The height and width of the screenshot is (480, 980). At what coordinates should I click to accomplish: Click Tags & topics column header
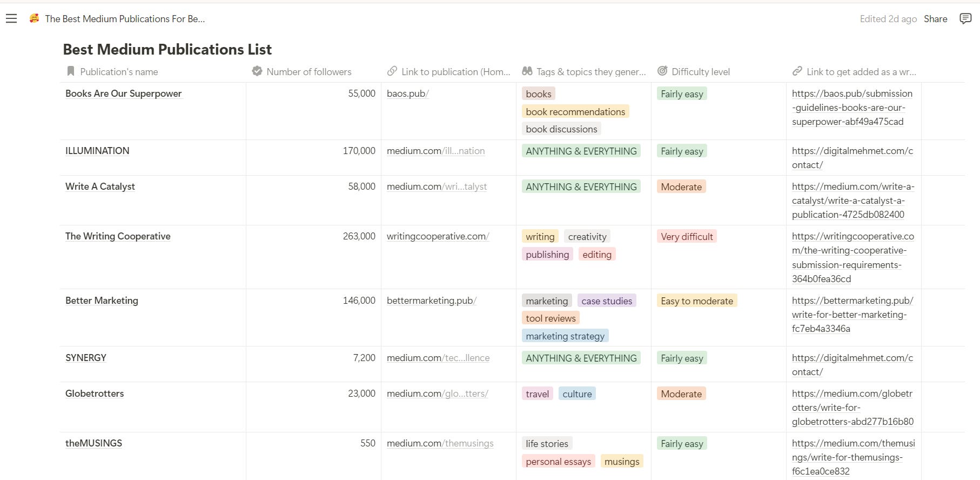591,72
